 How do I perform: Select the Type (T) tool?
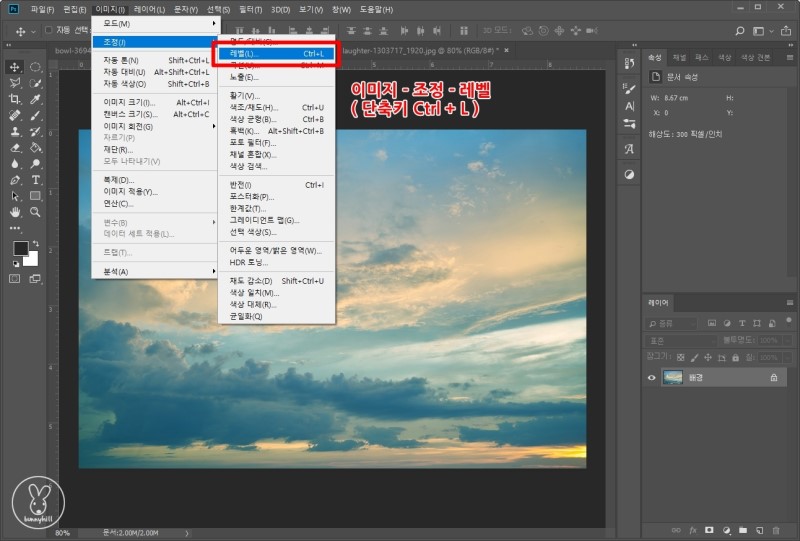35,180
